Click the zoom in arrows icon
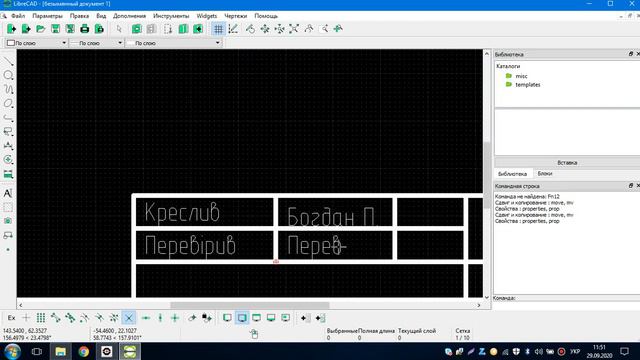640x360 pixels. (x=265, y=29)
